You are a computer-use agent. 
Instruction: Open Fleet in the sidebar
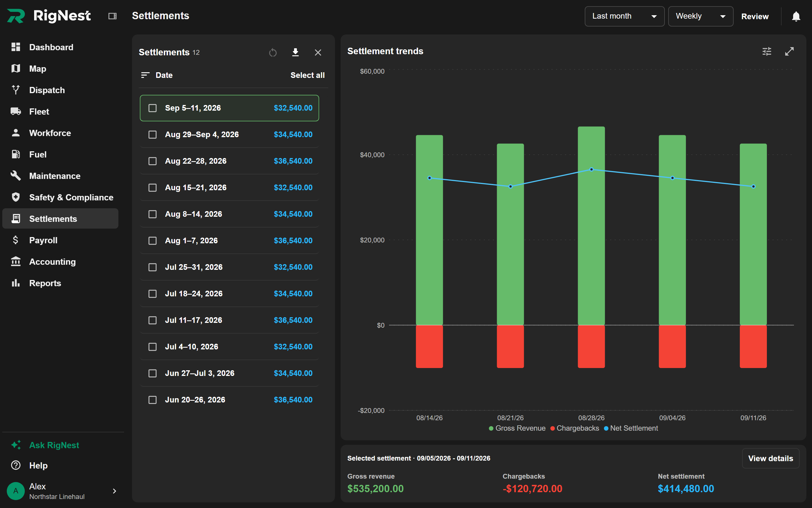(x=60, y=111)
